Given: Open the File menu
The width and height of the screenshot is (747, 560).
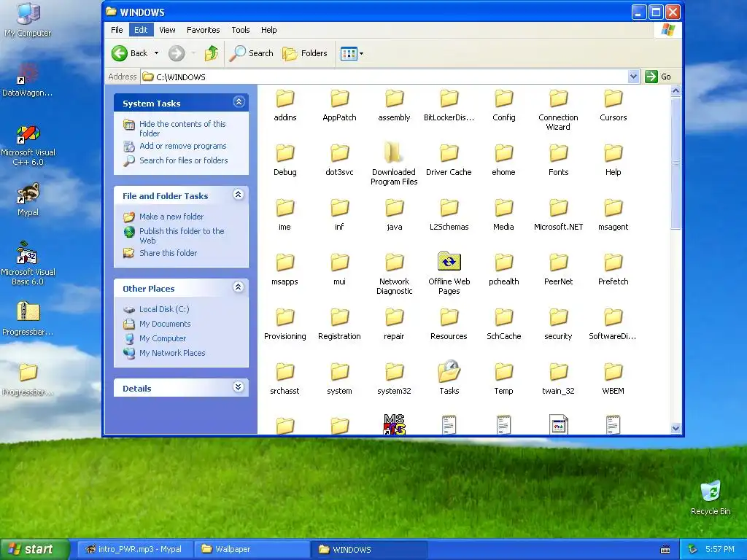Looking at the screenshot, I should pos(117,30).
